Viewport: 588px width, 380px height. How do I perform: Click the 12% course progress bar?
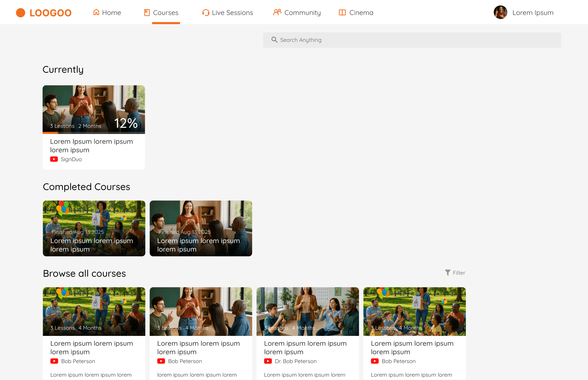tap(94, 133)
